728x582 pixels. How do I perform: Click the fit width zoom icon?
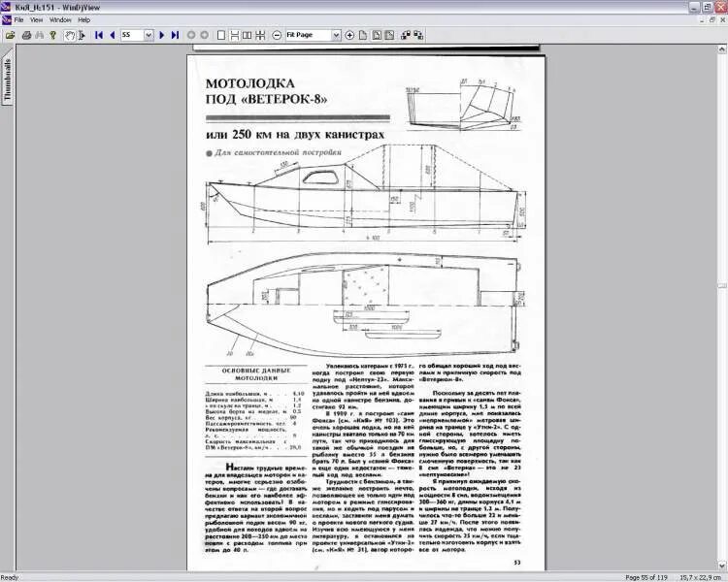point(389,35)
